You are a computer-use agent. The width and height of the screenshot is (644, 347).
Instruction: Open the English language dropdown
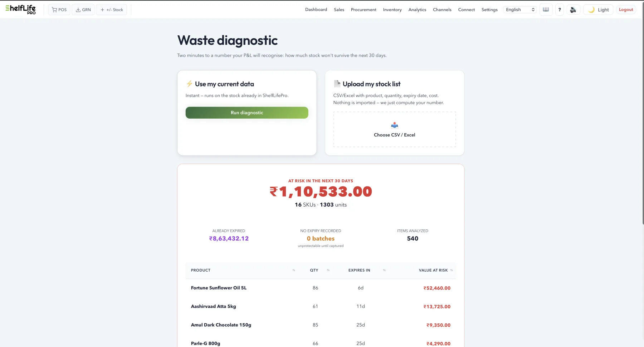coord(520,10)
